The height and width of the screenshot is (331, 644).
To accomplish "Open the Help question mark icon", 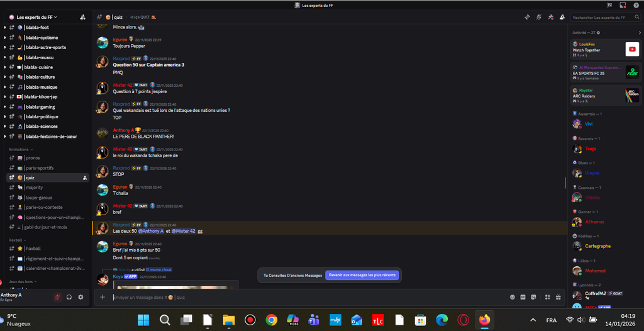I will 636,5.
